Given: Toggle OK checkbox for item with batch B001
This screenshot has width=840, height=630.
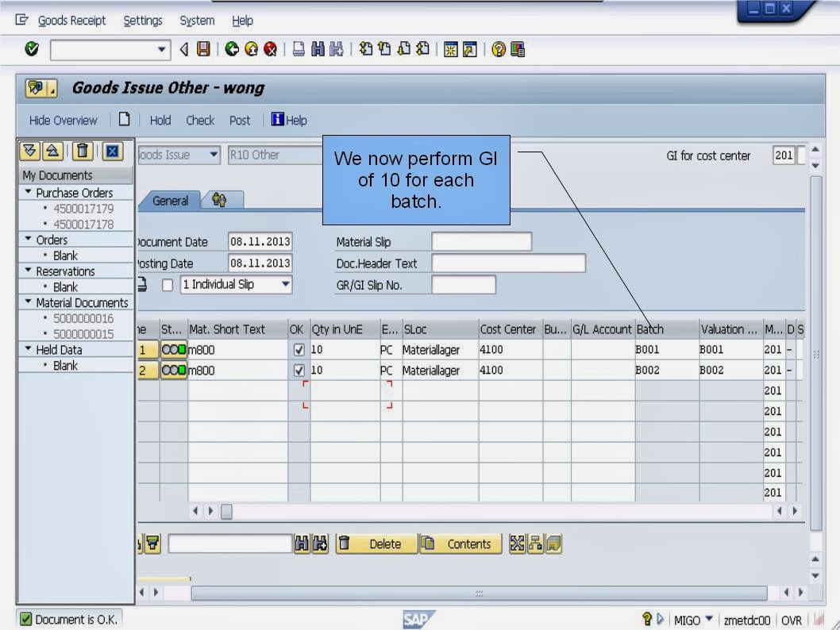Looking at the screenshot, I should [x=299, y=350].
